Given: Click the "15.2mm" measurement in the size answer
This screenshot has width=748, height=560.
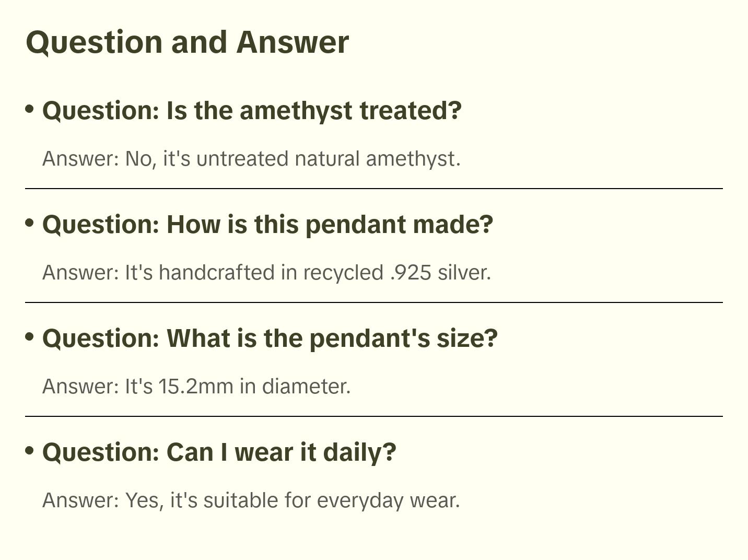Looking at the screenshot, I should click(196, 387).
